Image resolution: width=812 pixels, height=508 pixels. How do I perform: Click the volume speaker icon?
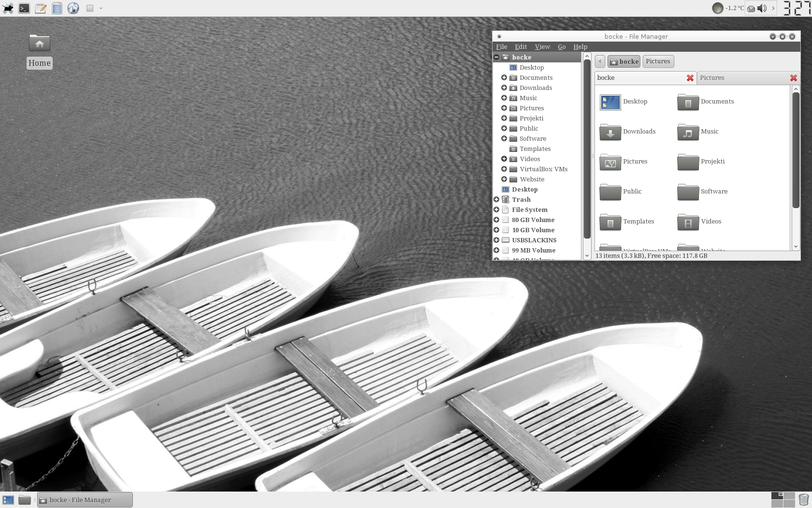[x=762, y=8]
